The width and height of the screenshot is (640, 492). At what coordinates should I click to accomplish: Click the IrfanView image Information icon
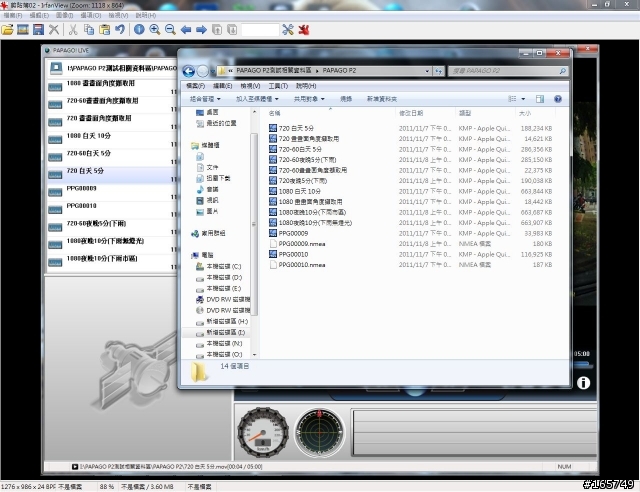139,29
